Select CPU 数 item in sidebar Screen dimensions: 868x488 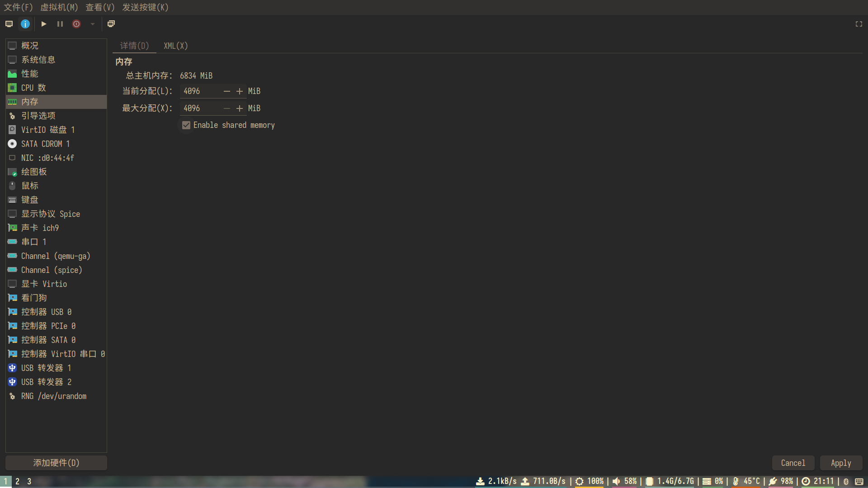click(x=33, y=88)
